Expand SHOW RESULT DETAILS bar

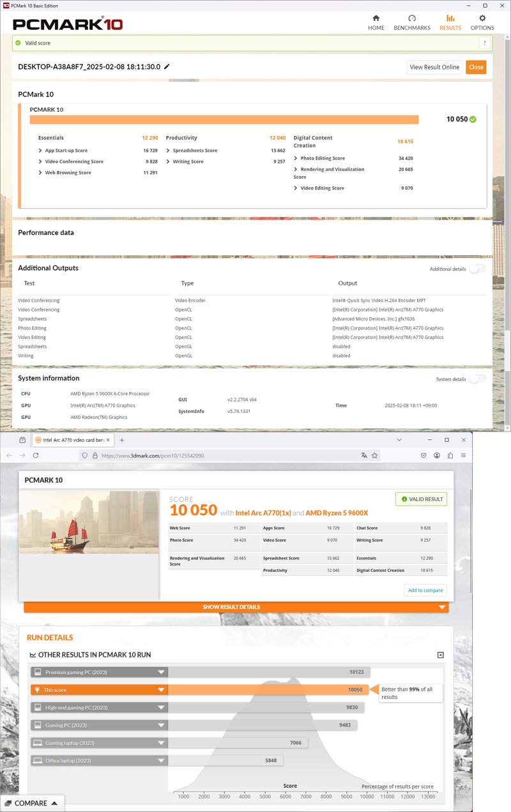tap(236, 607)
